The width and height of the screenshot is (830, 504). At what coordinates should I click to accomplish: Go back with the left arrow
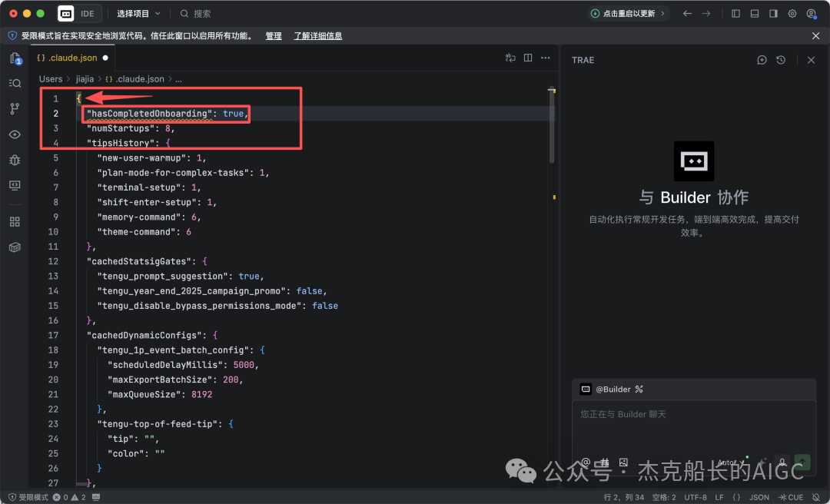687,13
